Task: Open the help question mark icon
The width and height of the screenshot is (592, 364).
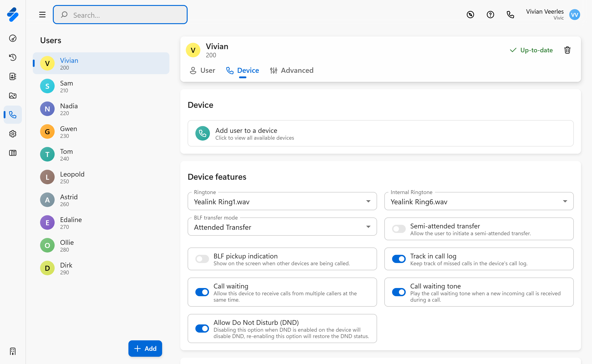Action: coord(490,15)
